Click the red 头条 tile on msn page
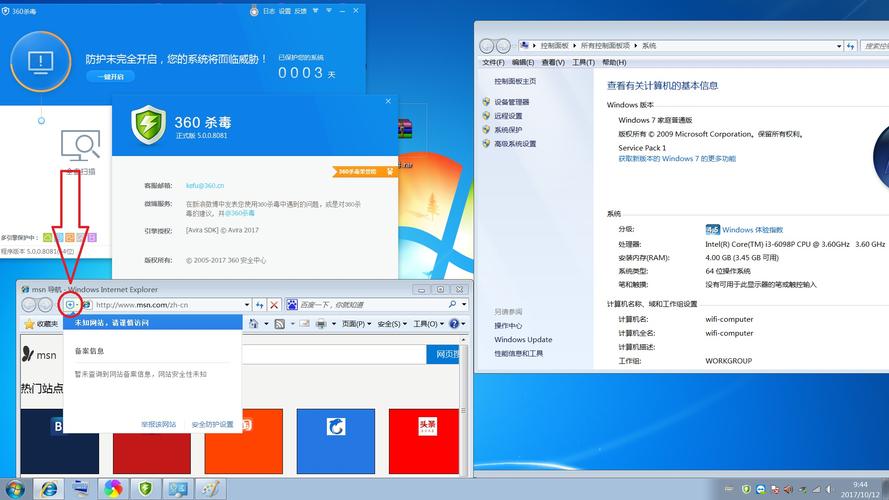889x500 pixels. click(424, 441)
